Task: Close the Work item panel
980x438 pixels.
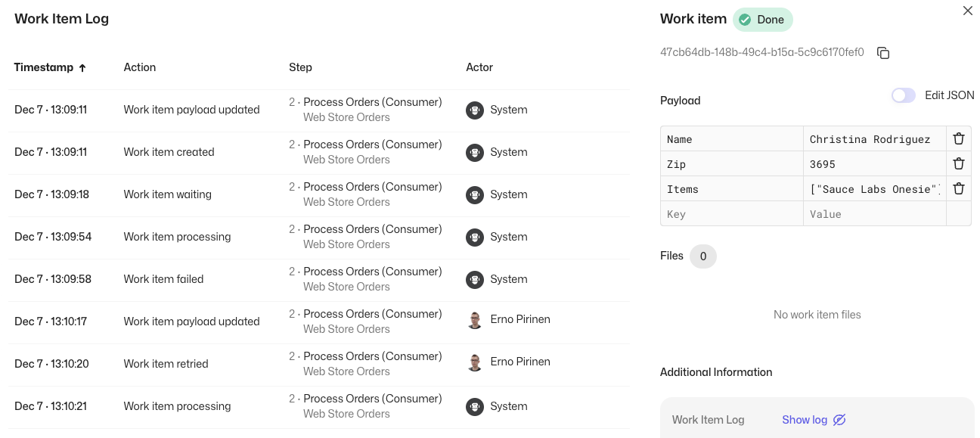Action: tap(967, 11)
